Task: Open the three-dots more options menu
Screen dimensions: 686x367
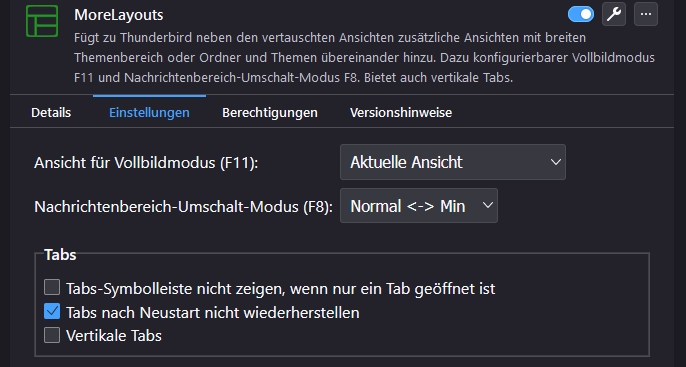Action: click(x=646, y=14)
